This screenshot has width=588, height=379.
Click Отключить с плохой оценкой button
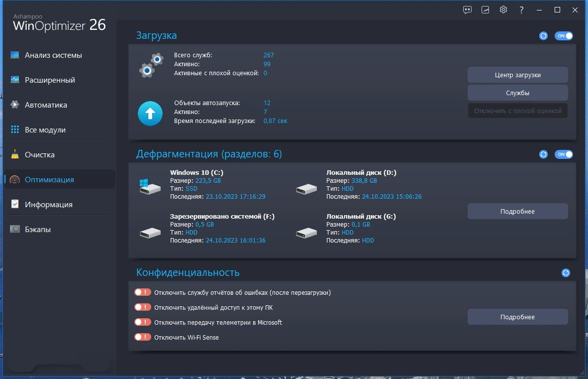(517, 111)
